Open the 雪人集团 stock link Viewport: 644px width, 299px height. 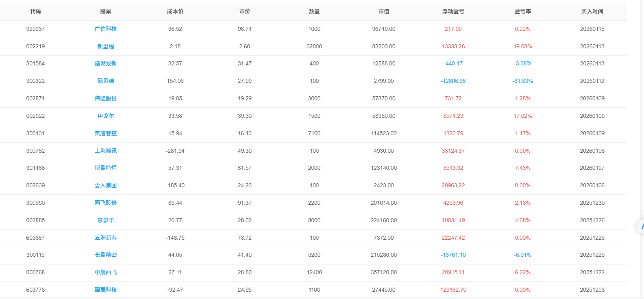[x=106, y=185]
